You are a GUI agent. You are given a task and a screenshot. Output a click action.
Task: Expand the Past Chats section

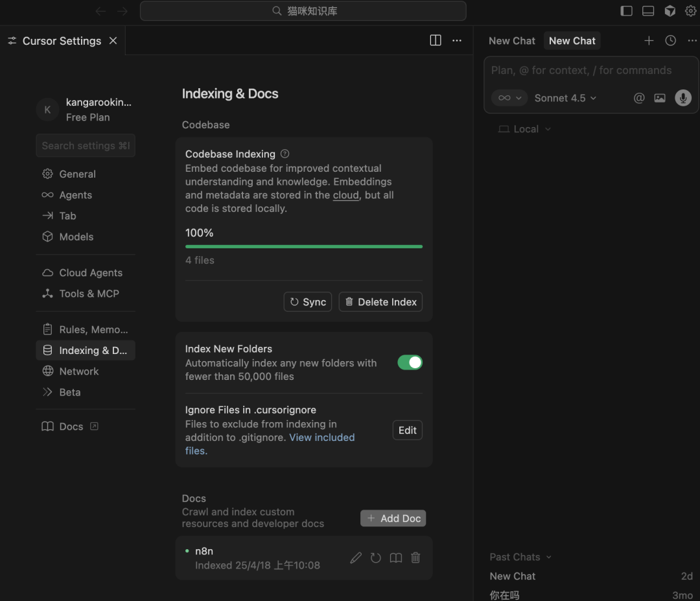(x=520, y=557)
